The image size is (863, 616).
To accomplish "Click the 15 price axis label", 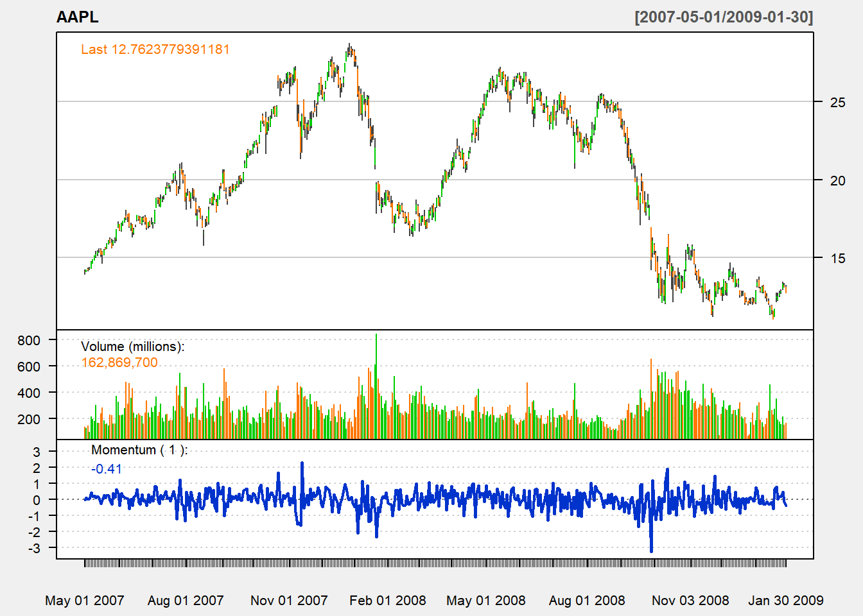I will tap(838, 259).
